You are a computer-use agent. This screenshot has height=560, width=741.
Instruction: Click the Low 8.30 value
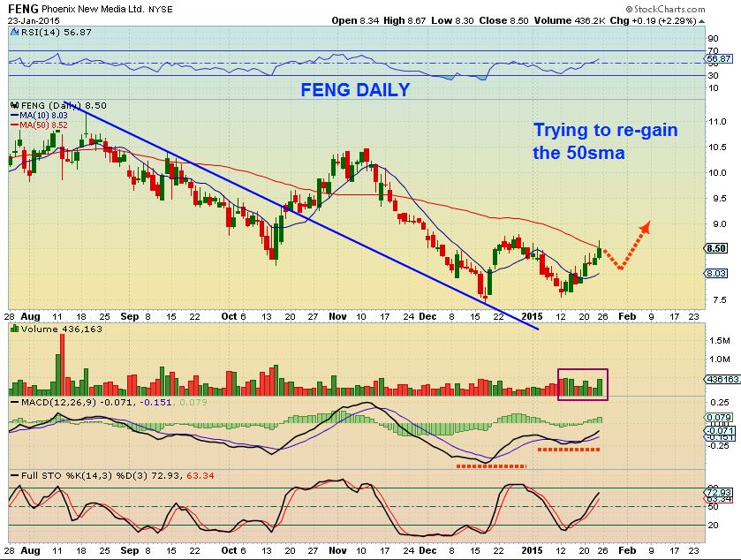pyautogui.click(x=453, y=20)
